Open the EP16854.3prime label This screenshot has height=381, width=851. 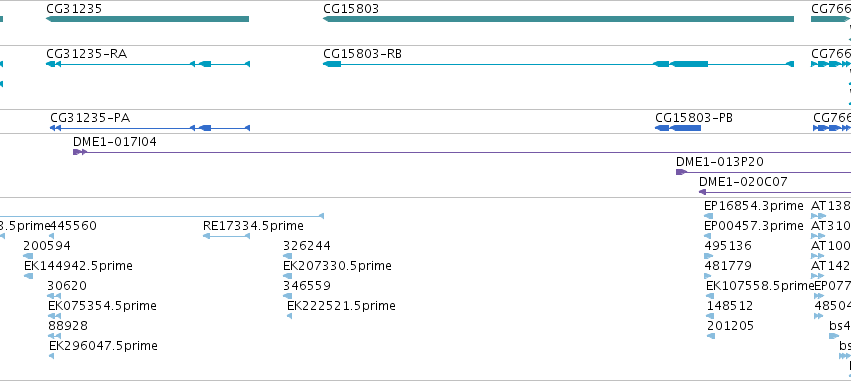coord(753,206)
